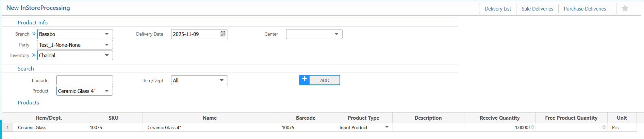Open the Party dropdown list
Viewport: 644px width, 139px height.
pyautogui.click(x=107, y=45)
